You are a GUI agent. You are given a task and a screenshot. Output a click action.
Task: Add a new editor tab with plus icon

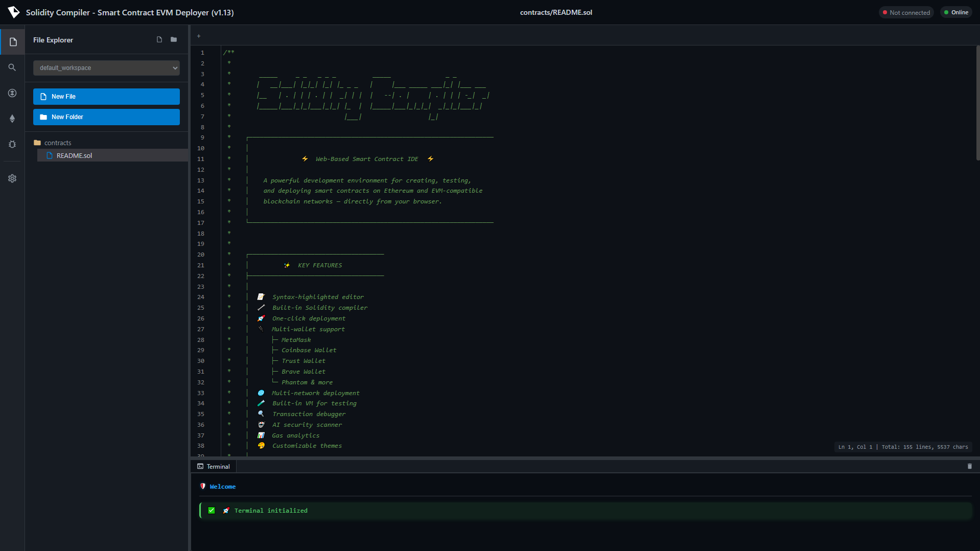tap(199, 36)
